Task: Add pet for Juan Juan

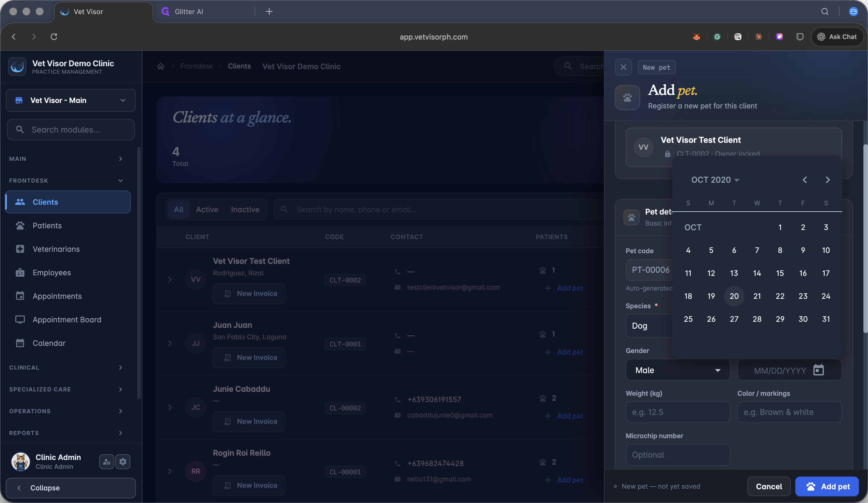Action: coord(565,352)
